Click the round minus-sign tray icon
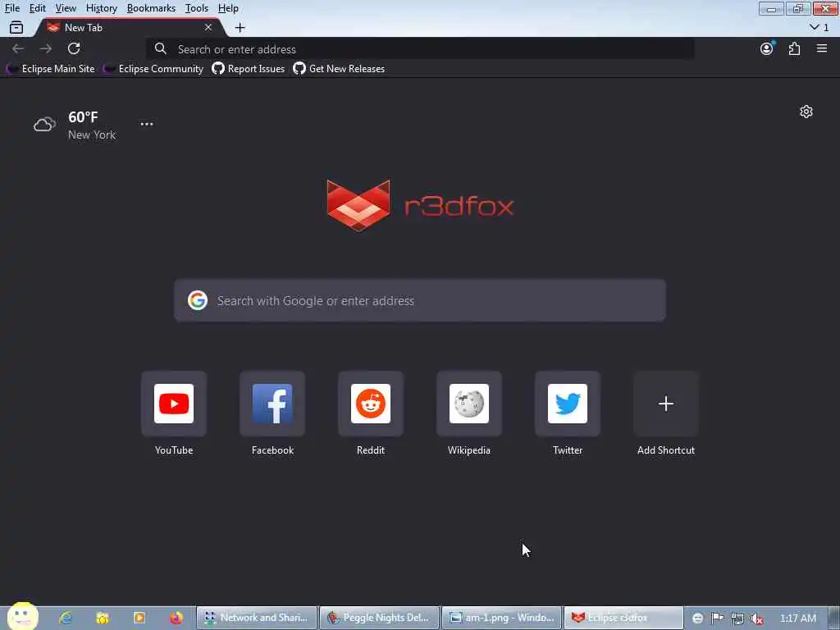Viewport: 840px width, 630px height. [697, 619]
